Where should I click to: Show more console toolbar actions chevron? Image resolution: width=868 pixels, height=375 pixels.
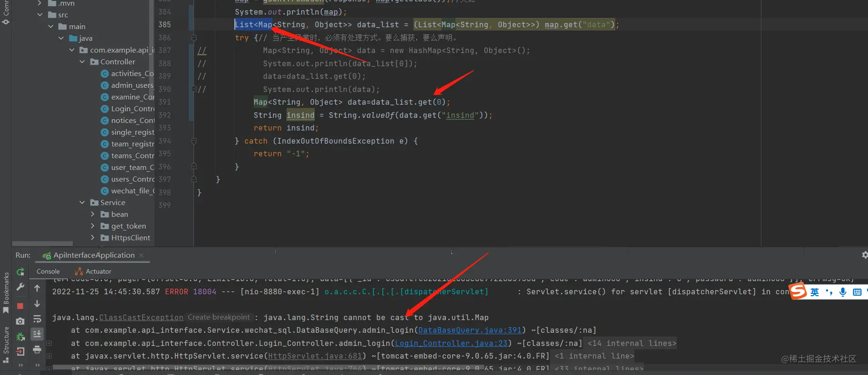(x=37, y=365)
